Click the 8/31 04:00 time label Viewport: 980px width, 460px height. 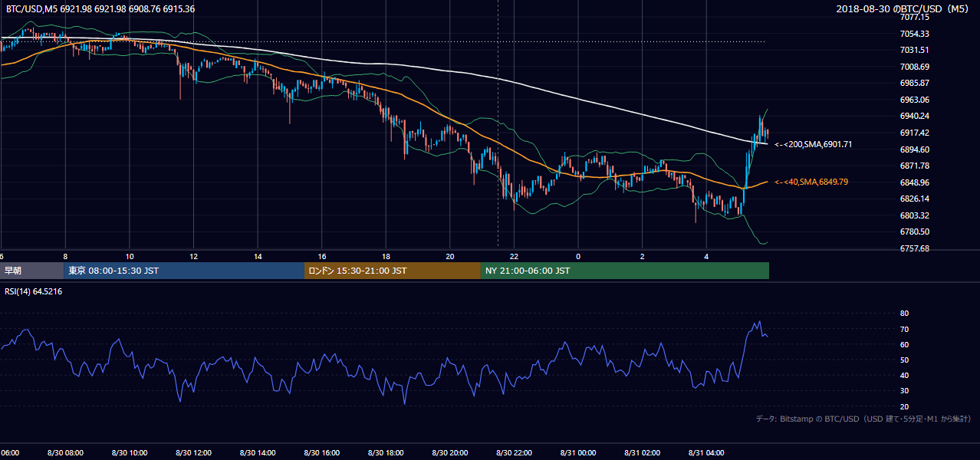point(706,453)
